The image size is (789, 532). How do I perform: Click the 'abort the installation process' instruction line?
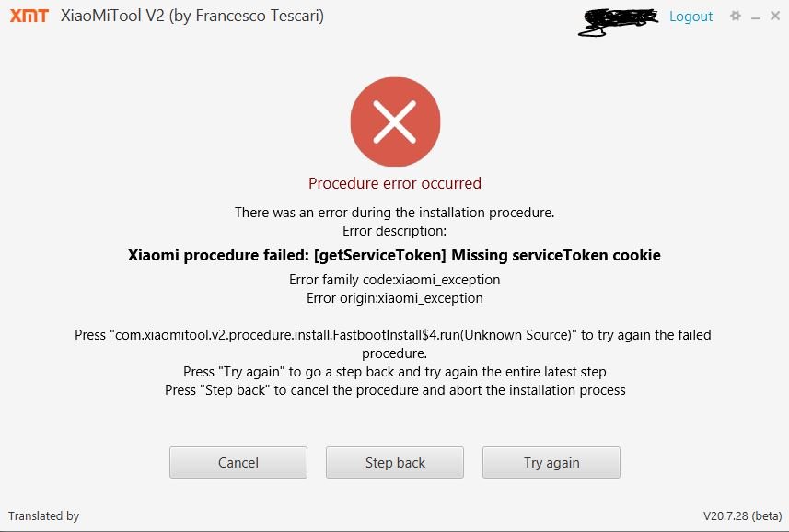[x=395, y=390]
